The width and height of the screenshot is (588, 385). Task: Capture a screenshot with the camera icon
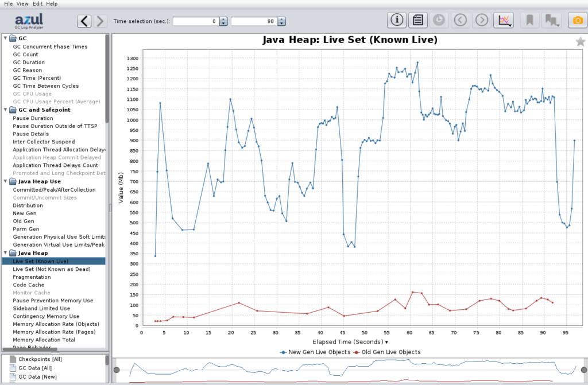pyautogui.click(x=577, y=20)
